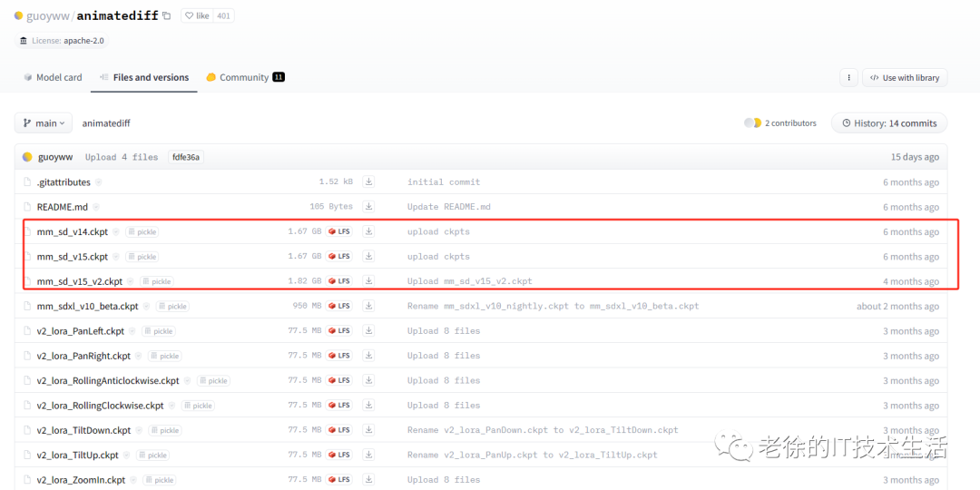Select Files and versions tab
The height and width of the screenshot is (490, 980).
[144, 77]
